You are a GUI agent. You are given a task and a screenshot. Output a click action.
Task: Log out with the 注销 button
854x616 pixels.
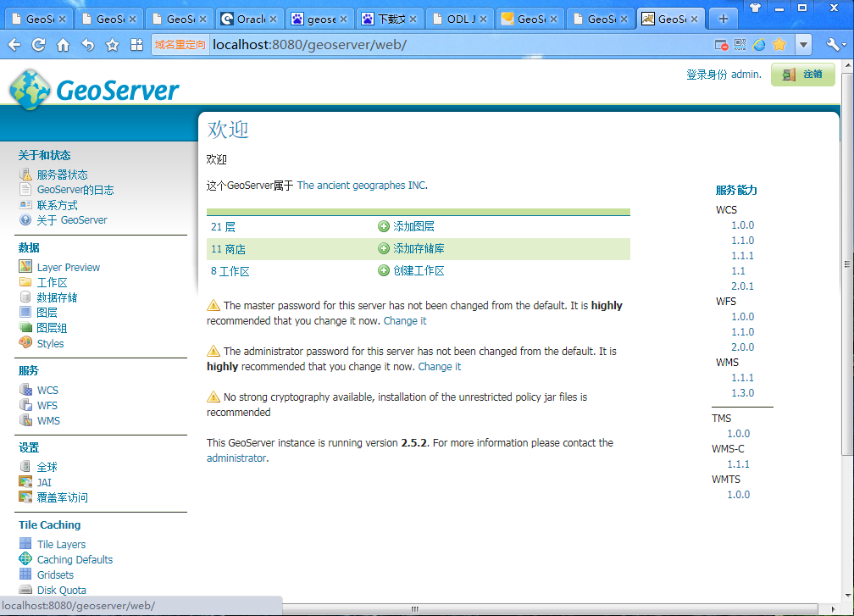coord(803,75)
